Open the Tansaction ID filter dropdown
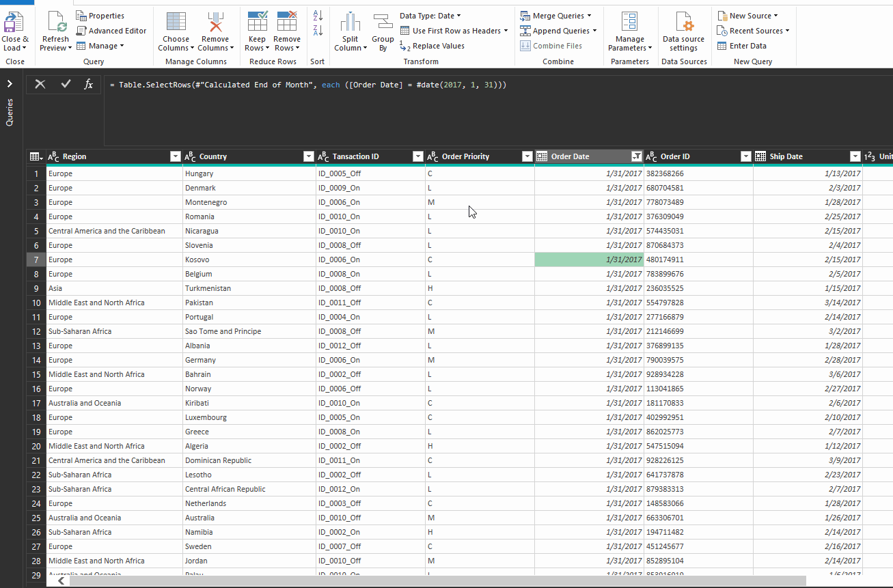The width and height of the screenshot is (893, 588). click(x=418, y=156)
